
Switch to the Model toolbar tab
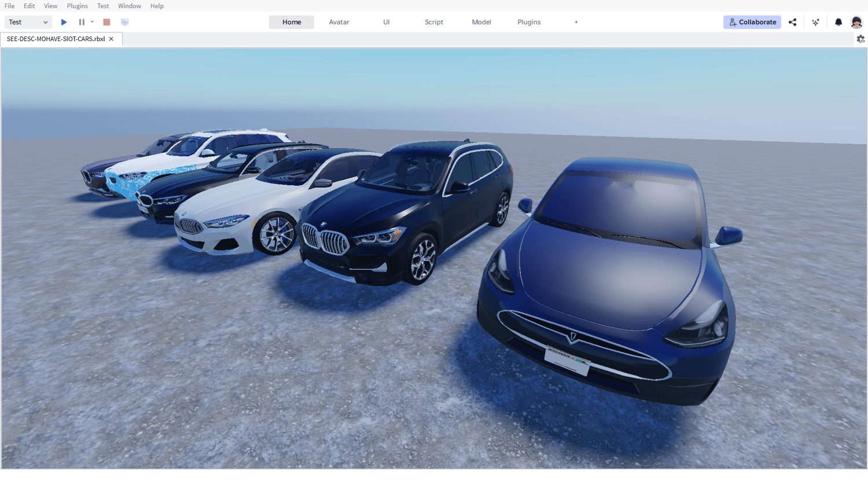click(x=481, y=22)
